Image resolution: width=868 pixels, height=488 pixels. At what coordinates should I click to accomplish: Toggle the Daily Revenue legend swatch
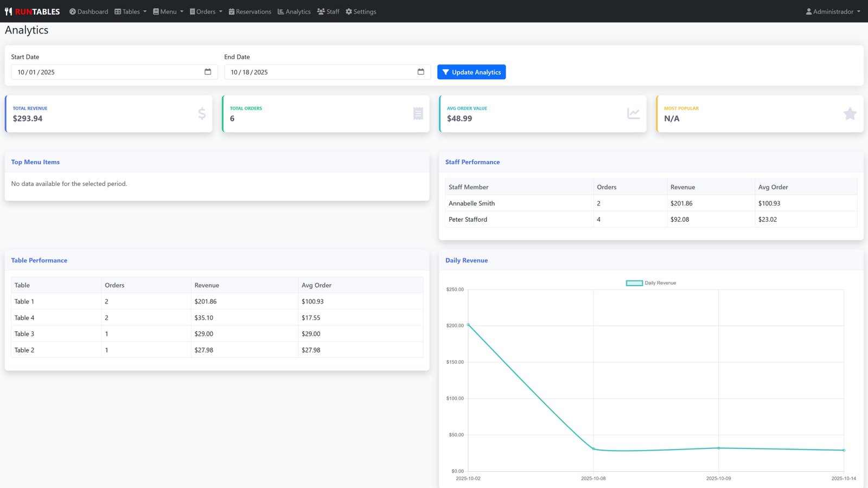[634, 283]
